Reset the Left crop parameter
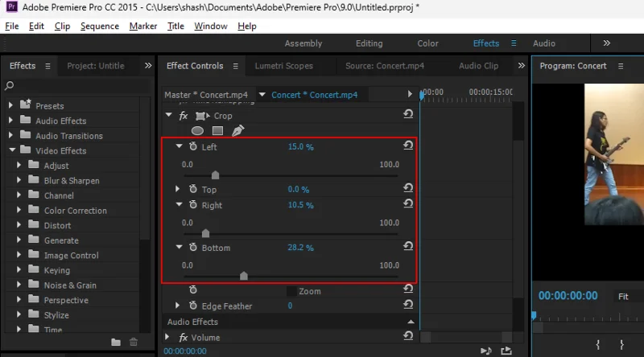644x357 pixels. tap(408, 146)
